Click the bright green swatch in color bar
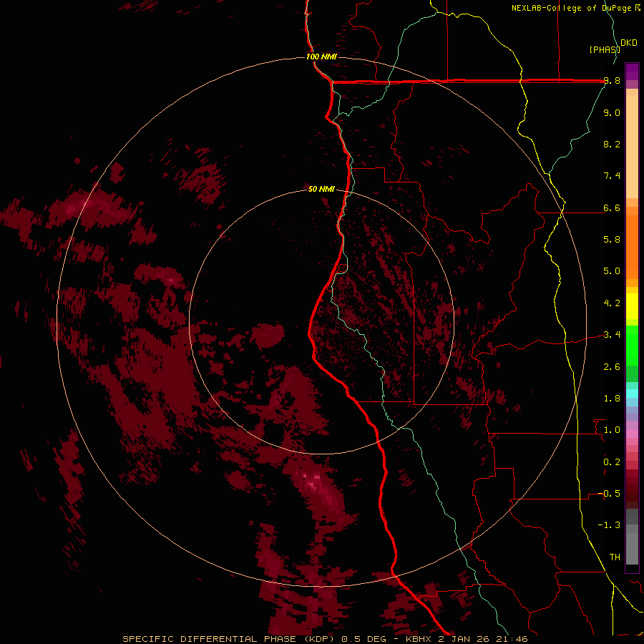Image resolution: width=644 pixels, height=644 pixels. pyautogui.click(x=632, y=345)
